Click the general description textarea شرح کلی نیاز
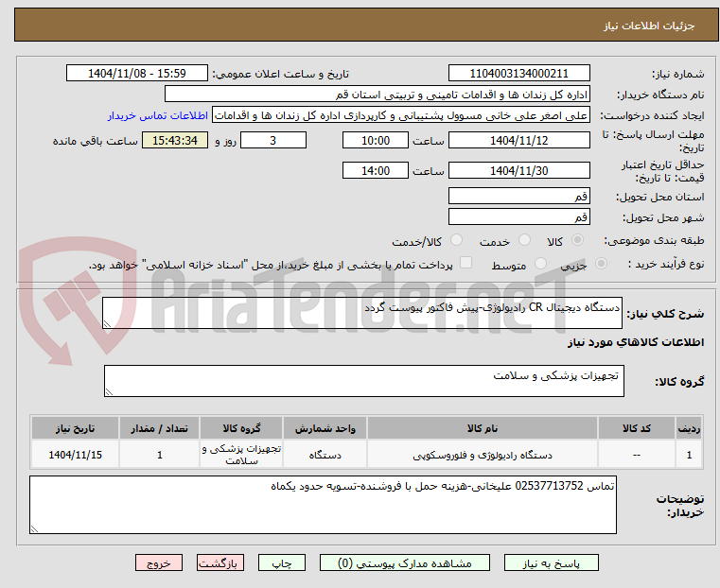This screenshot has height=588, width=720. (x=362, y=313)
